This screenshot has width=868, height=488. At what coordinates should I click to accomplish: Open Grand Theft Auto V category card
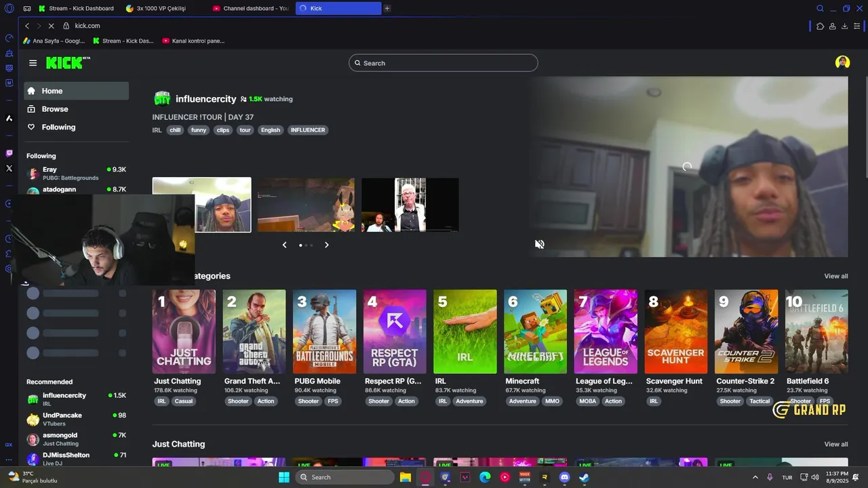pyautogui.click(x=254, y=331)
